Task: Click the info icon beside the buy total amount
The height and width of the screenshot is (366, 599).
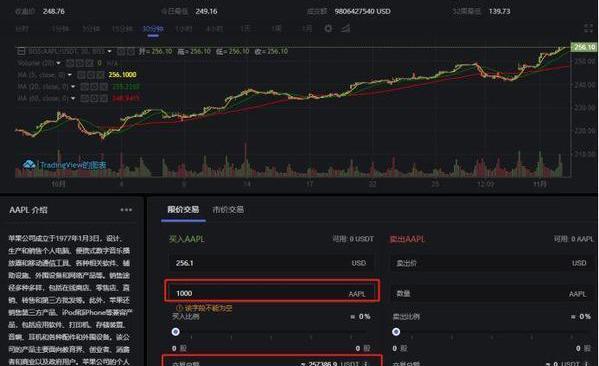Action: 366,363
